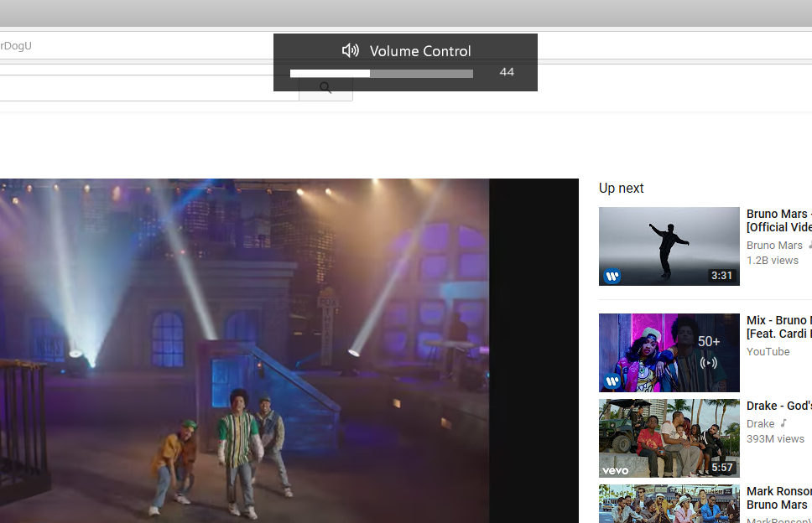Open the Mark Ronson video thumbnail
The width and height of the screenshot is (812, 523).
pyautogui.click(x=669, y=504)
